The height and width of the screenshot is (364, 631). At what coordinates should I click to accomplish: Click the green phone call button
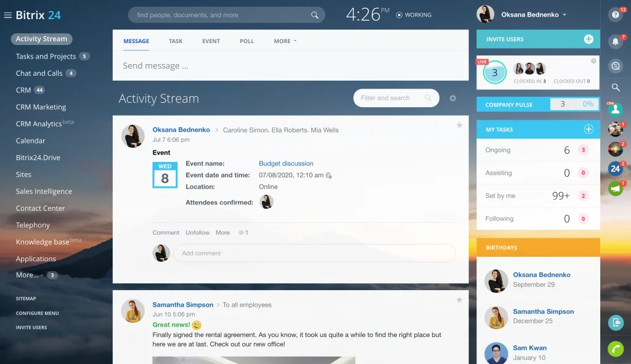(615, 349)
